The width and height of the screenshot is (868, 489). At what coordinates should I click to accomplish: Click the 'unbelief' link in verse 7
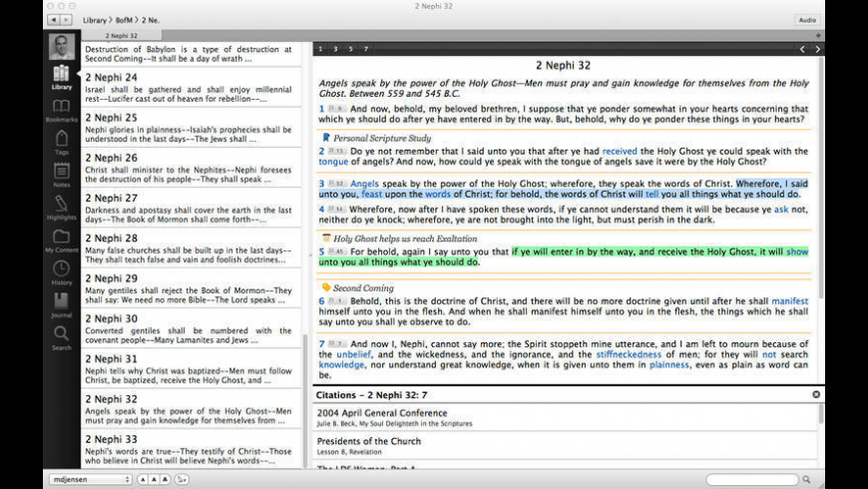tap(354, 354)
